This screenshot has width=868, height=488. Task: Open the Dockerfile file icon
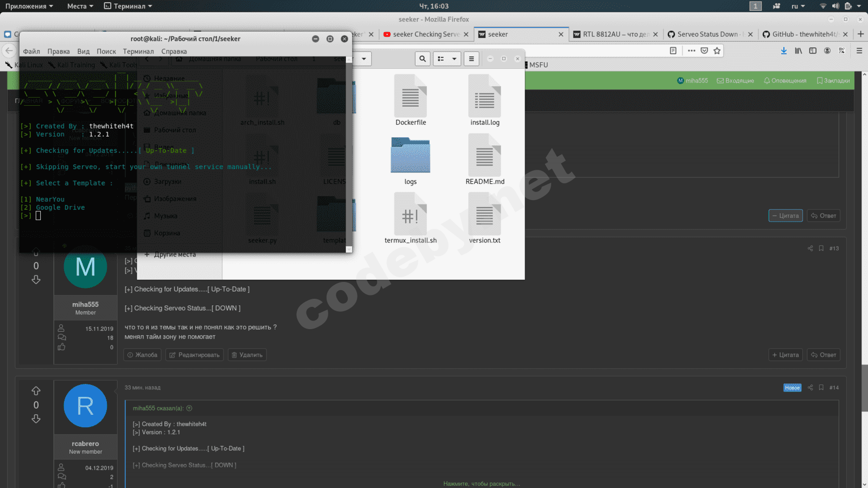411,96
